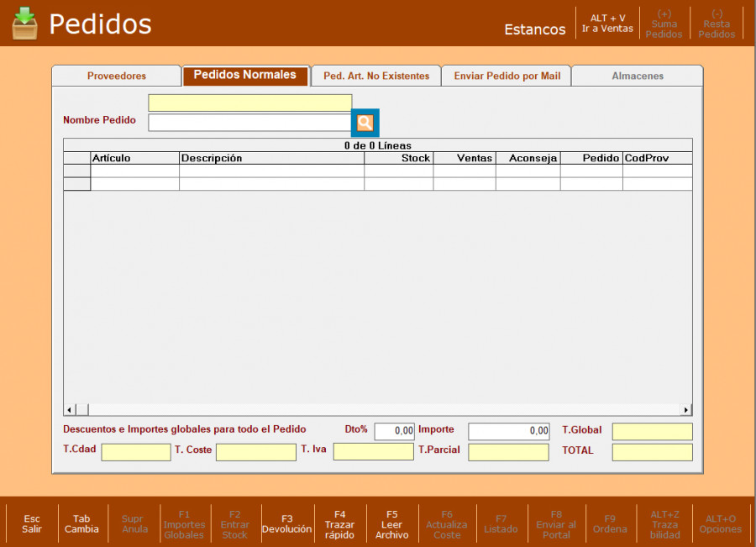756x547 pixels.
Task: Click the Dto% discount input
Action: (x=394, y=431)
